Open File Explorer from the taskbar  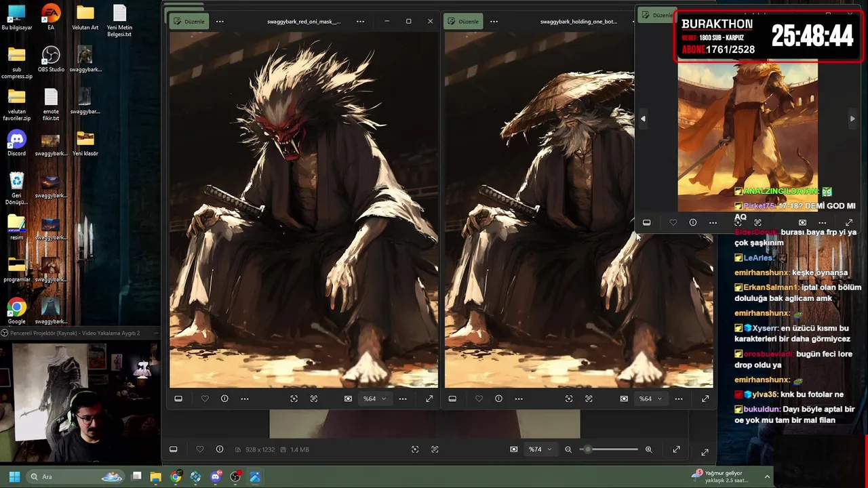pyautogui.click(x=156, y=476)
